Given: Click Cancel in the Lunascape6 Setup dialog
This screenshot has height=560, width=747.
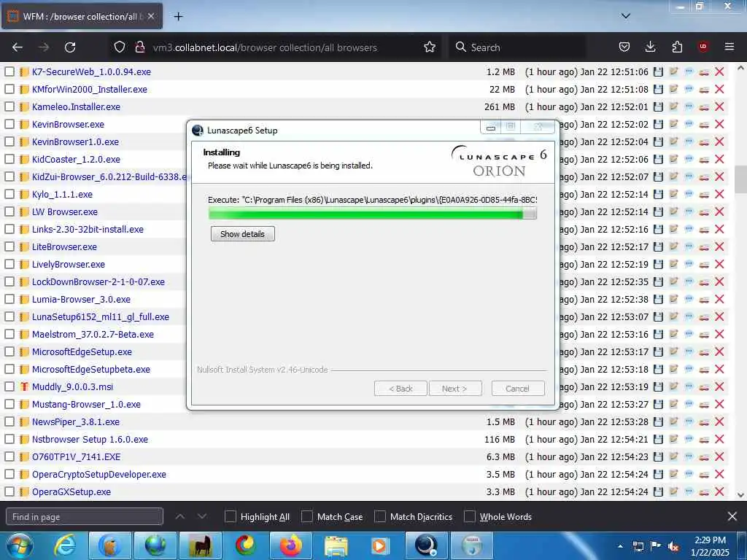Looking at the screenshot, I should tap(517, 389).
